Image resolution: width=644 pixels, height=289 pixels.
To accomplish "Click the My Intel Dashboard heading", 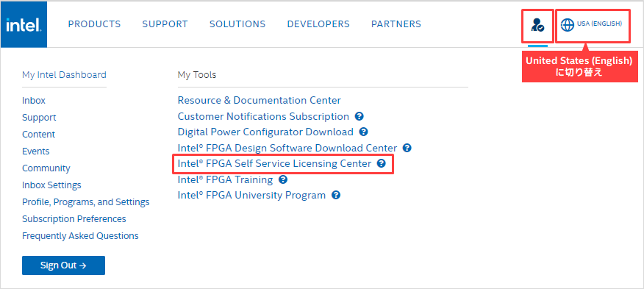I will [64, 75].
